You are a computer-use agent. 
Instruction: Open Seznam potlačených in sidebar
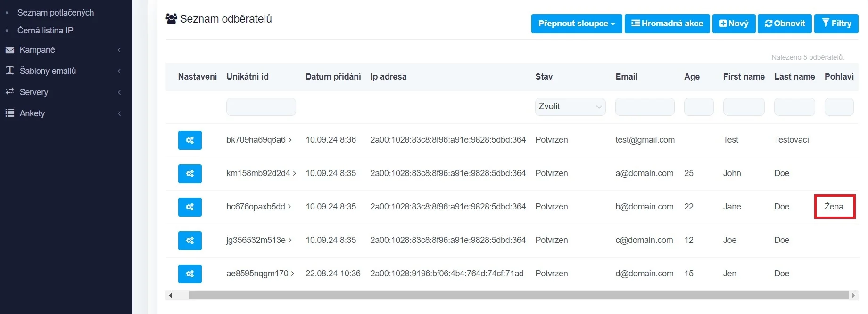coord(55,13)
